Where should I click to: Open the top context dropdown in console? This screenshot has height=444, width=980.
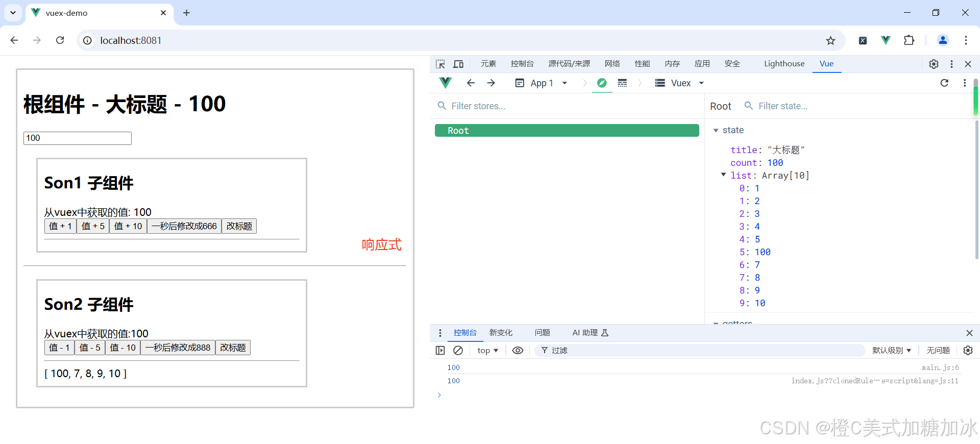[x=488, y=350]
